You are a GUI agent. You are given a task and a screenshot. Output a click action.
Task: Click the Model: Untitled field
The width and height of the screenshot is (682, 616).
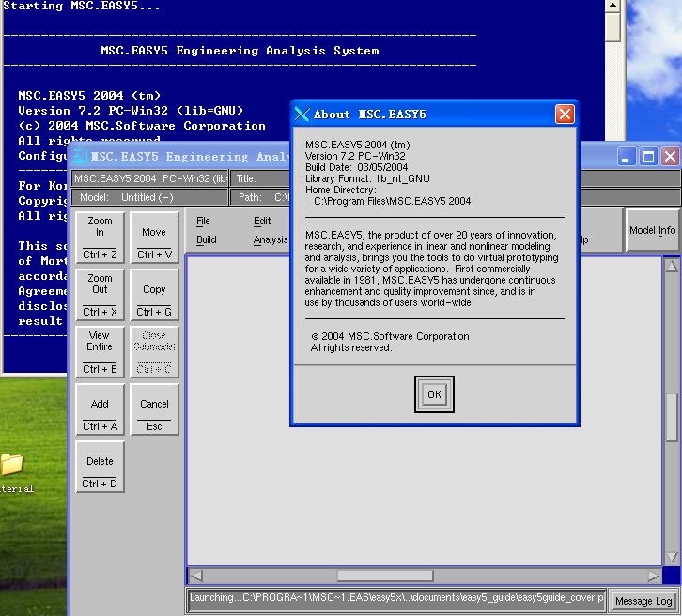click(149, 197)
